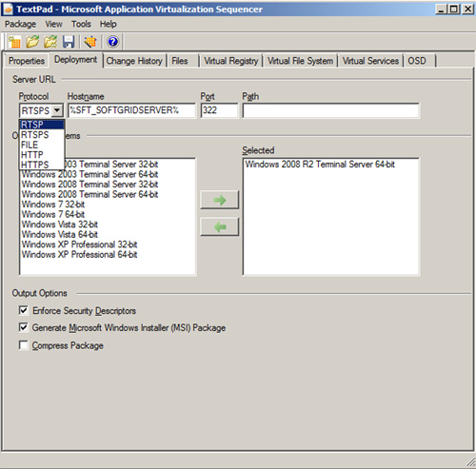Choose FILE from protocol list
This screenshot has width=476, height=469.
point(42,145)
